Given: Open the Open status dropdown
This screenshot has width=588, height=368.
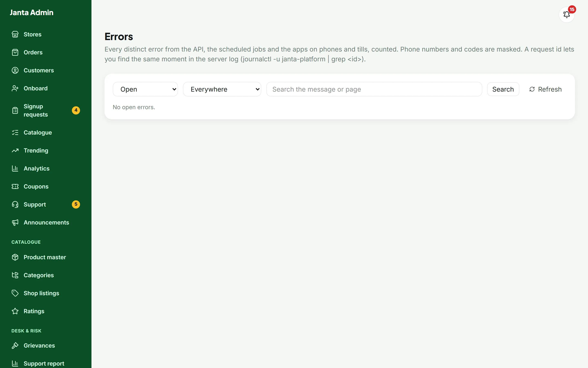Looking at the screenshot, I should click(x=145, y=89).
